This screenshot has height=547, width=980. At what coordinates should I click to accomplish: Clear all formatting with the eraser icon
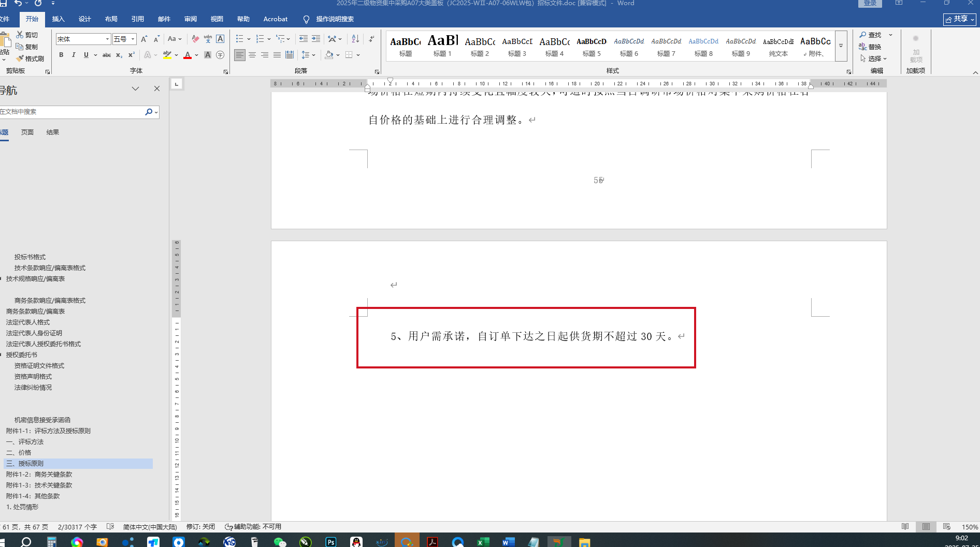[195, 39]
